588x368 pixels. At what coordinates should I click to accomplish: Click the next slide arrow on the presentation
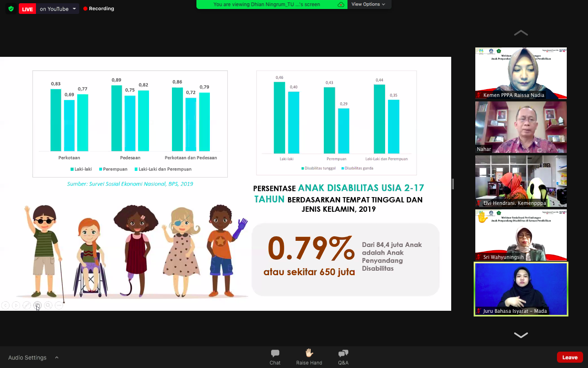pos(16,305)
